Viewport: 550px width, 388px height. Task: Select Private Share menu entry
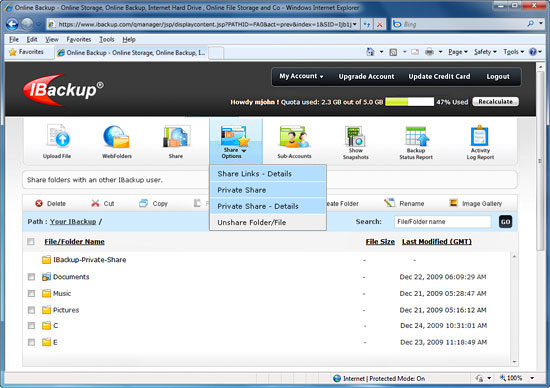[268, 190]
